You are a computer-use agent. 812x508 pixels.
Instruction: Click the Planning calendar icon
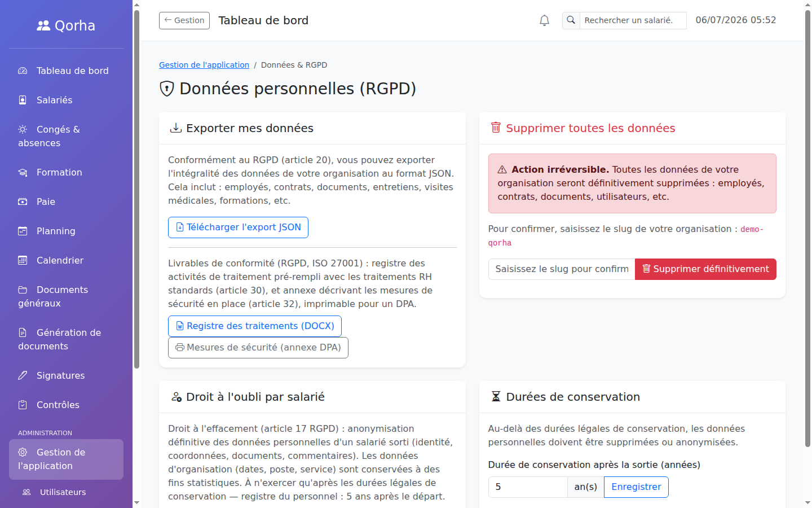(23, 231)
